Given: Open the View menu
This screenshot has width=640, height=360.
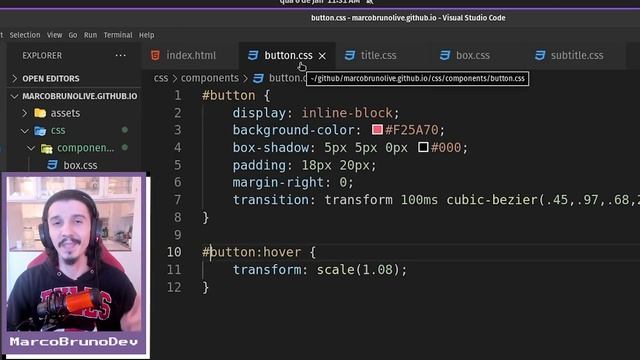Looking at the screenshot, I should tap(54, 35).
